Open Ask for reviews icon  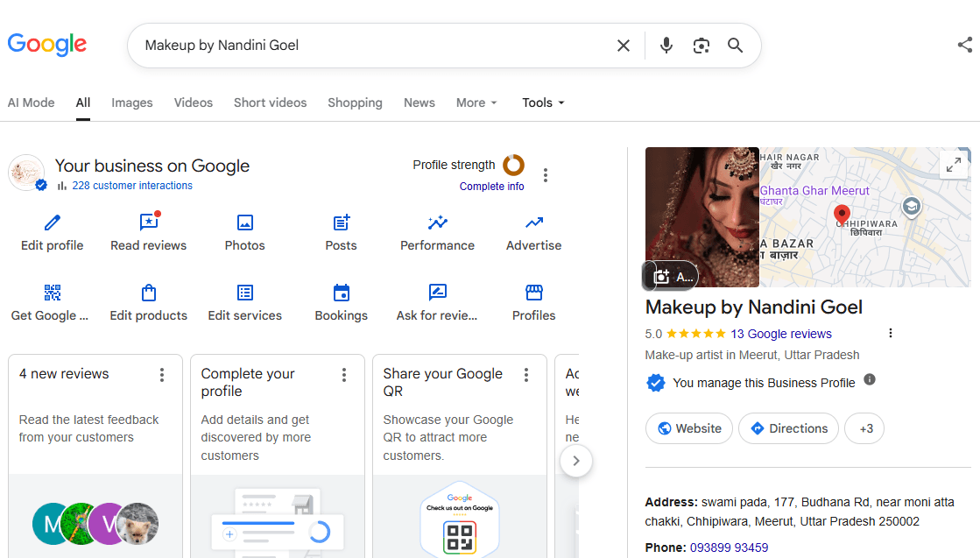(x=438, y=293)
